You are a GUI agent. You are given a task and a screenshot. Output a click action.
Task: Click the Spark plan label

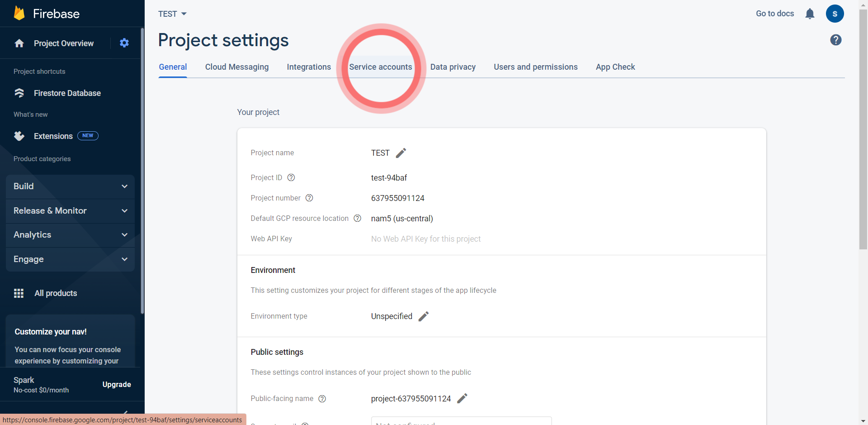[24, 380]
